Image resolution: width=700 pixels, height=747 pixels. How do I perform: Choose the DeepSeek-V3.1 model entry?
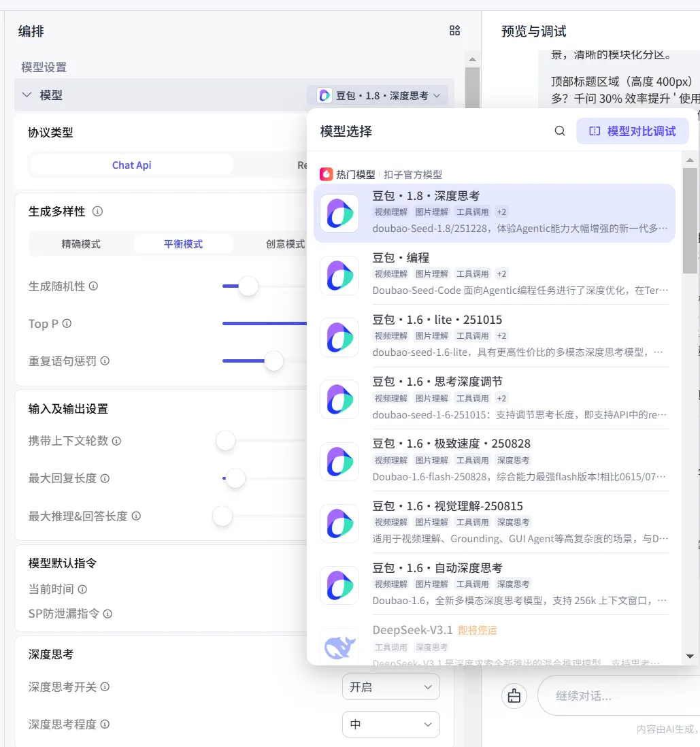(495, 642)
